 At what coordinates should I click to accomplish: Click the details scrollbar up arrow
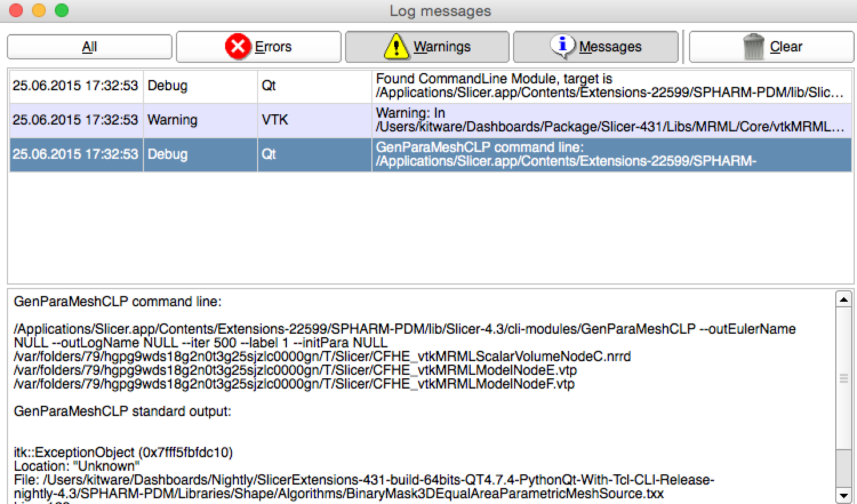point(843,299)
